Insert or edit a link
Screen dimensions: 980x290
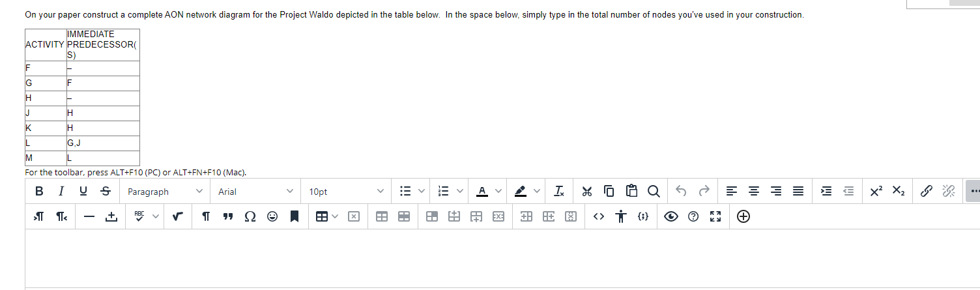coord(925,192)
